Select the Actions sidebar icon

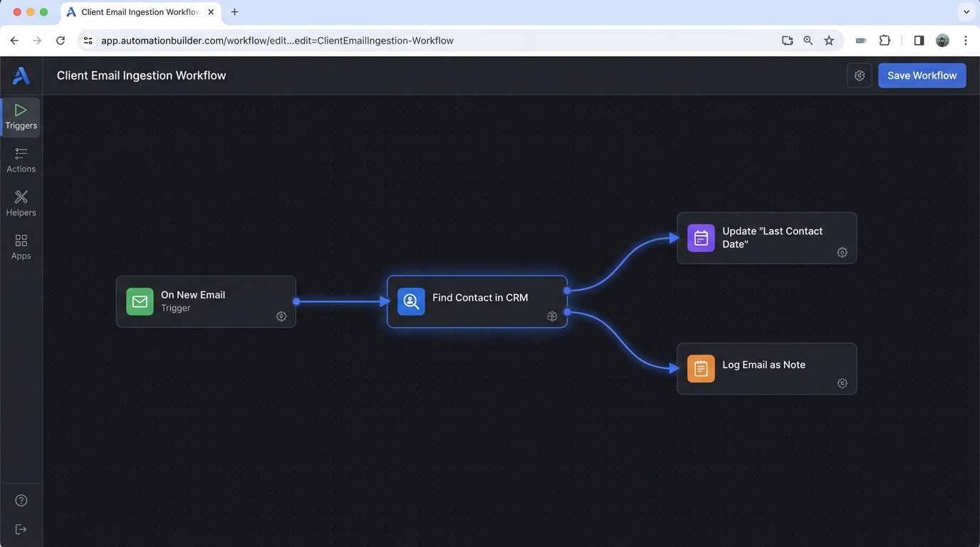[21, 160]
